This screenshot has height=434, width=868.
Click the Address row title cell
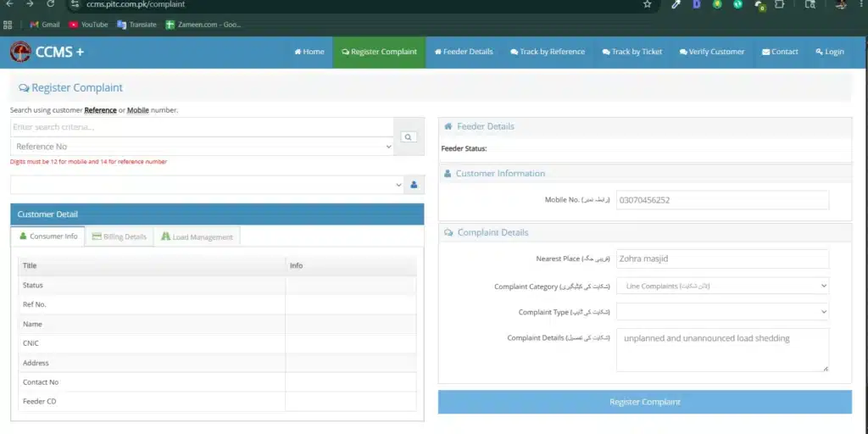click(x=152, y=363)
